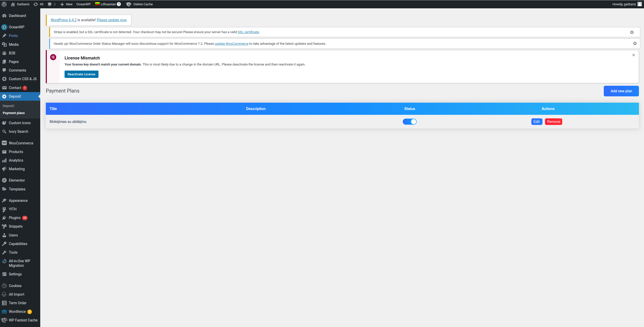This screenshot has width=644, height=327.
Task: Open Ivory Search settings
Action: pyautogui.click(x=20, y=132)
